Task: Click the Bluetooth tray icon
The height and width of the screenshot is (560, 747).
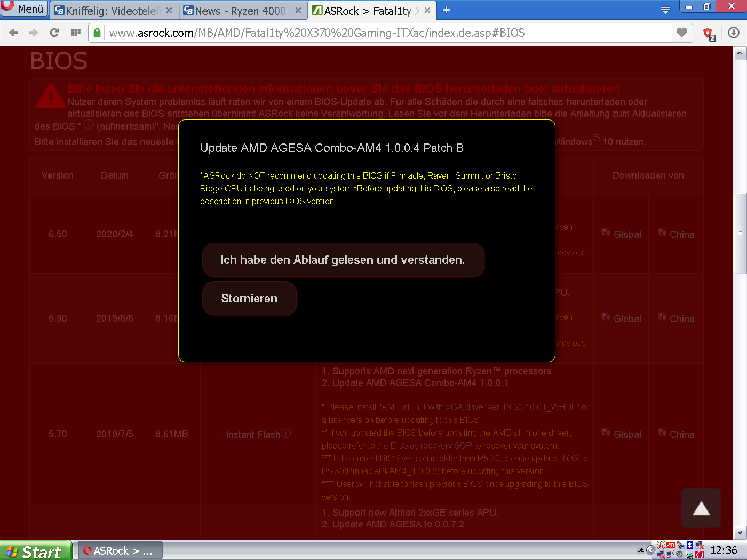Action: (x=690, y=545)
